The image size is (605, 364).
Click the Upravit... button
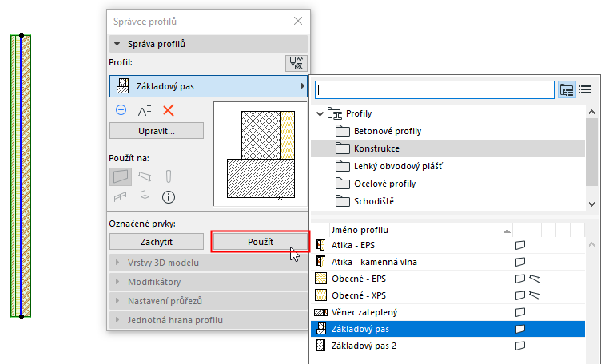click(157, 130)
